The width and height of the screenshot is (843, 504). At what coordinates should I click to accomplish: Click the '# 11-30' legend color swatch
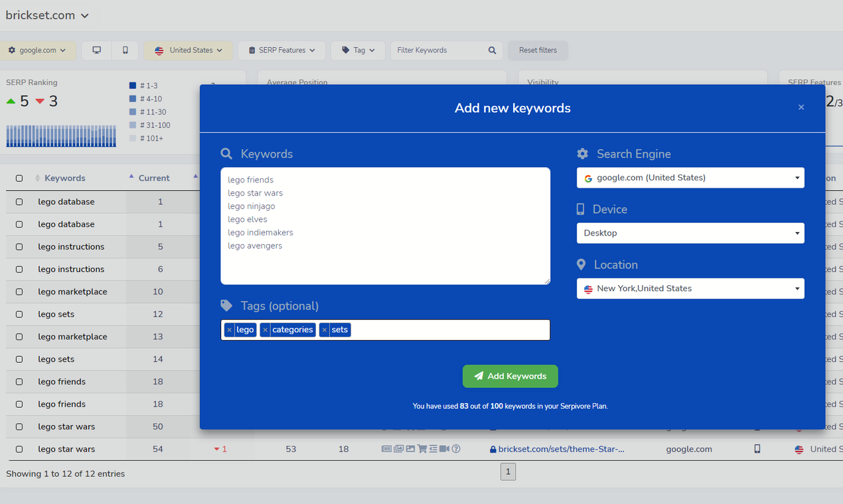click(133, 112)
